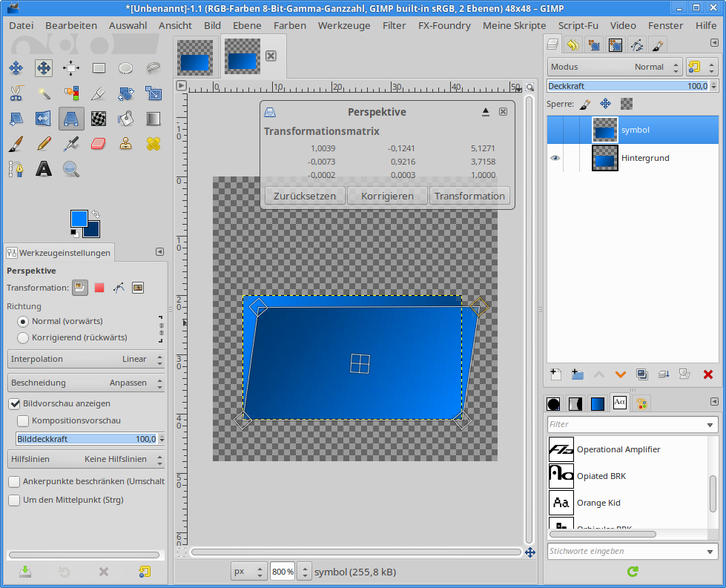Select Korrigierend (rückwärts) radio button
Screen dimensions: 726x588
tap(23, 337)
